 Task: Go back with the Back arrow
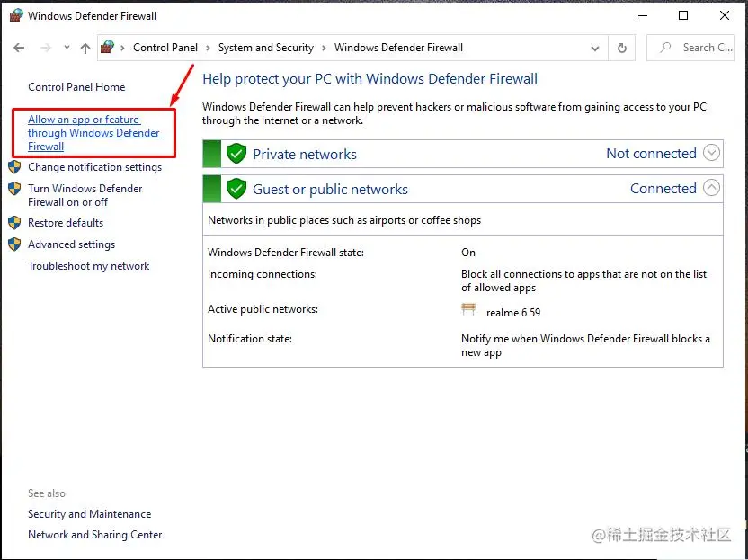[19, 48]
